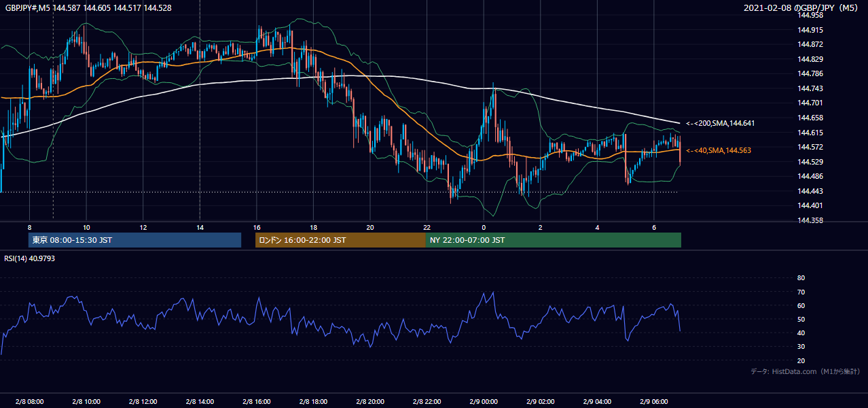Click the hour 22 tick on chart axis

427,227
